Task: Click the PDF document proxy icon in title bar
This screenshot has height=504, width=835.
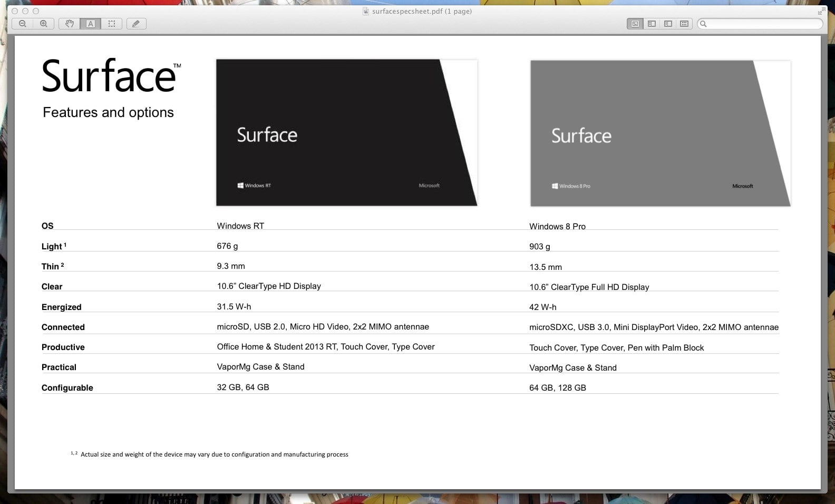Action: (x=366, y=11)
